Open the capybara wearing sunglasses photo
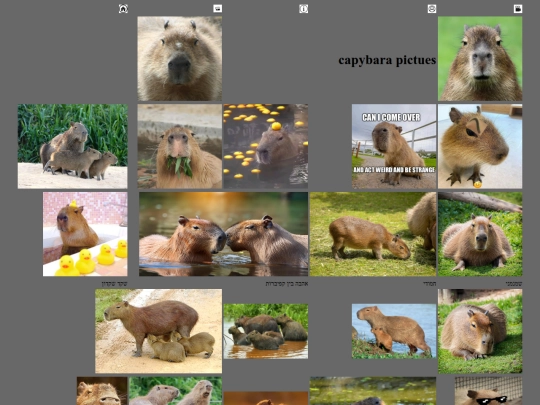The image size is (540, 405). pos(488,391)
